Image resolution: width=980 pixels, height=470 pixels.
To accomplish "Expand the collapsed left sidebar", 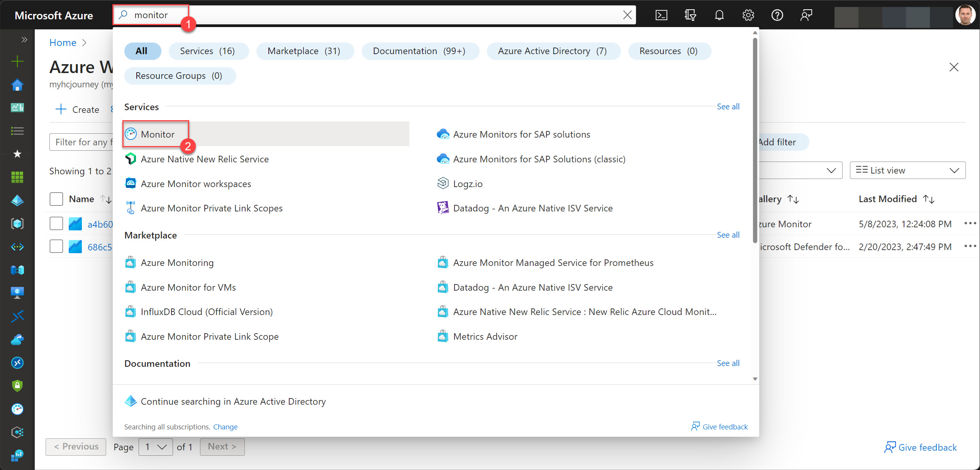I will (x=24, y=39).
